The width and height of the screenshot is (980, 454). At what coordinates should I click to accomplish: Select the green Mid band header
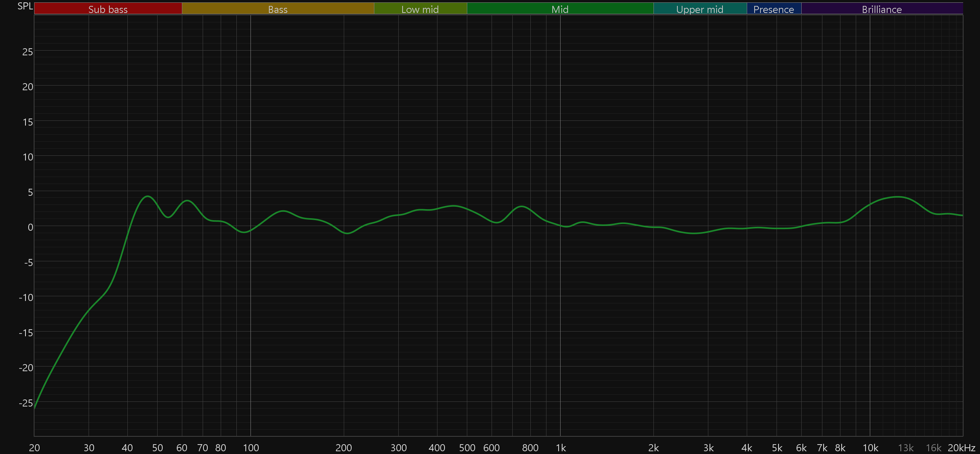click(x=560, y=9)
